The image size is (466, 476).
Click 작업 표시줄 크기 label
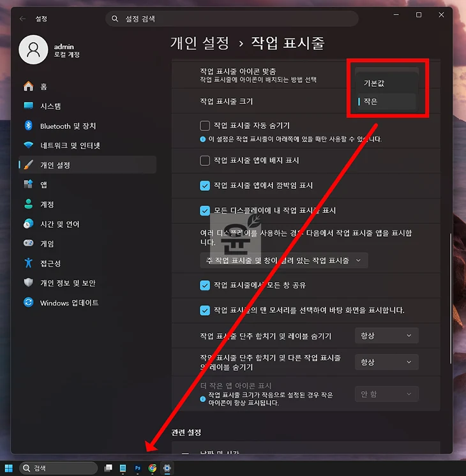pyautogui.click(x=227, y=101)
